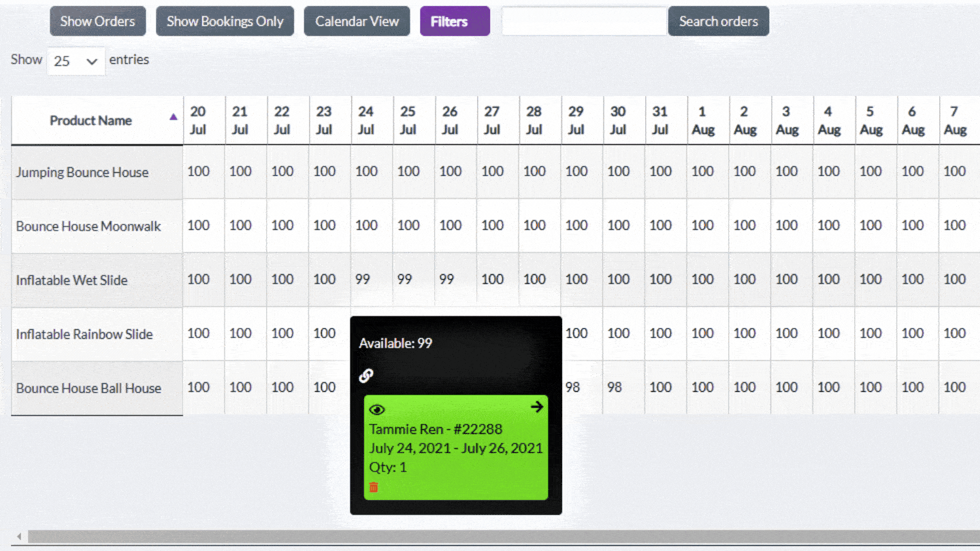
Task: Click Bounce House Moonwalk 22 Jul cell
Action: click(x=289, y=226)
